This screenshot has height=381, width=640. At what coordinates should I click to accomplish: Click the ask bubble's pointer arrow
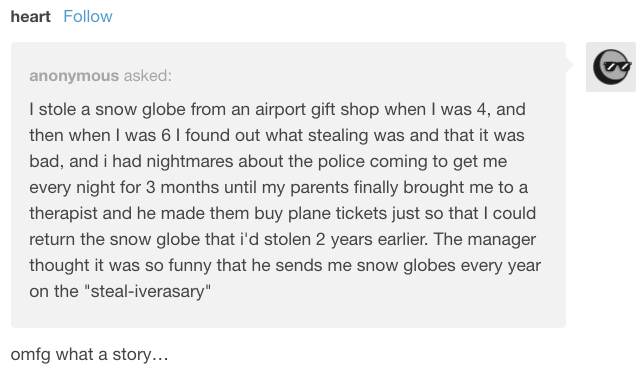click(x=570, y=65)
